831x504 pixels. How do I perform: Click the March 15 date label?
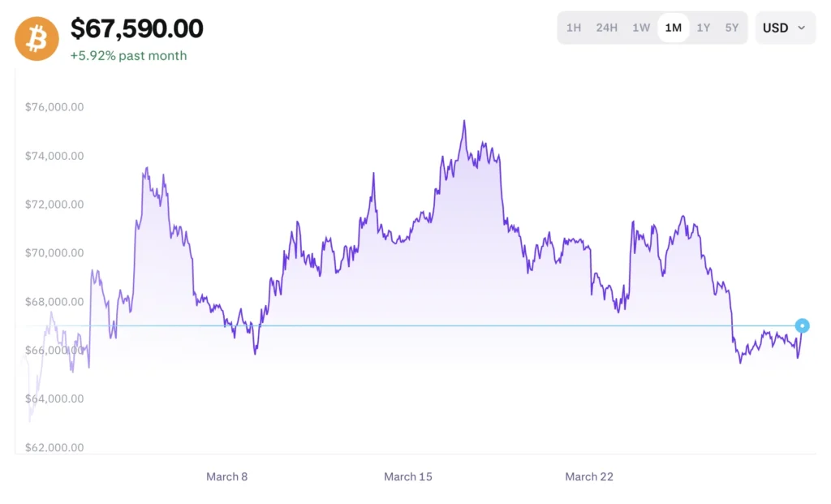(408, 476)
